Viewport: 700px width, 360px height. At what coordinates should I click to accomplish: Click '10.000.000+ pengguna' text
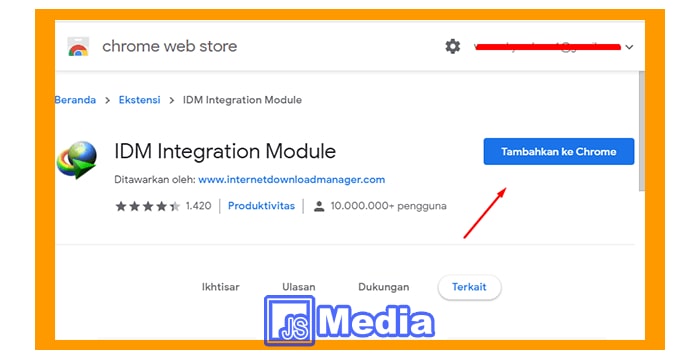(388, 206)
